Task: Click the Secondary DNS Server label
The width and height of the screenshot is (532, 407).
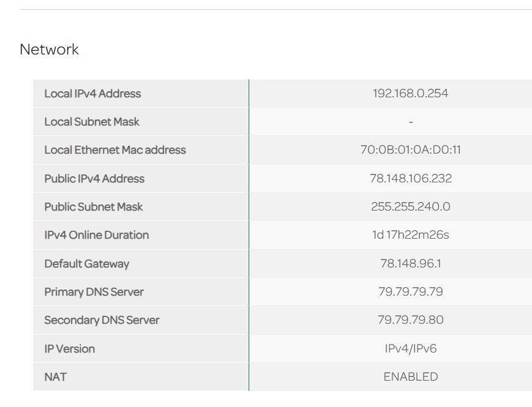Action: click(x=102, y=320)
